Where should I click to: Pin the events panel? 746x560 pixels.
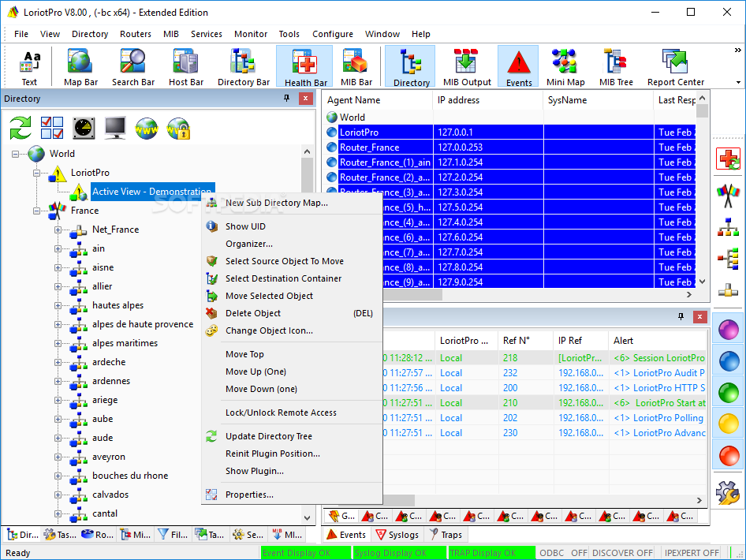click(681, 316)
